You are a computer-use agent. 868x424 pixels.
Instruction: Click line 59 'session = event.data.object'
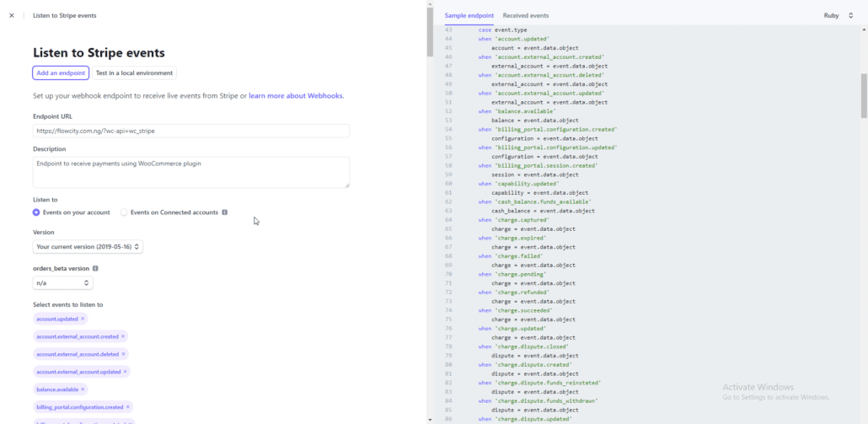click(x=535, y=175)
